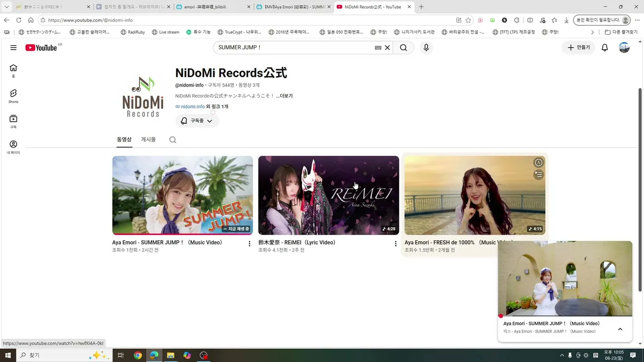Add FRESH de 1000% to Watch Later

coord(538,162)
